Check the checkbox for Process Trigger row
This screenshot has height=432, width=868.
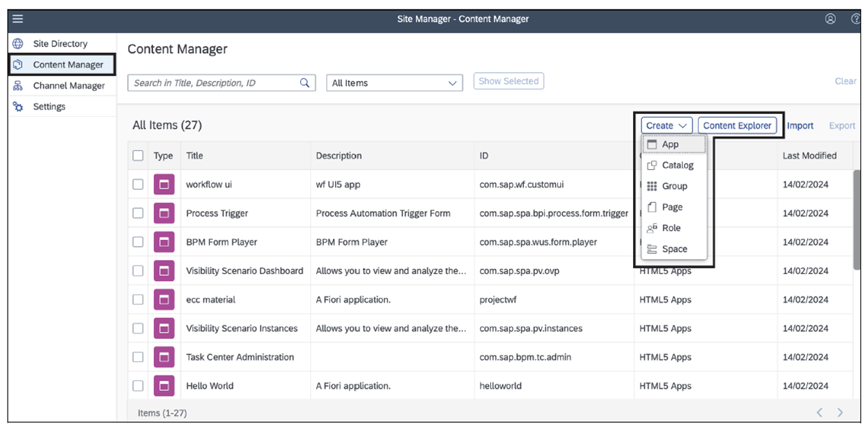click(x=138, y=213)
